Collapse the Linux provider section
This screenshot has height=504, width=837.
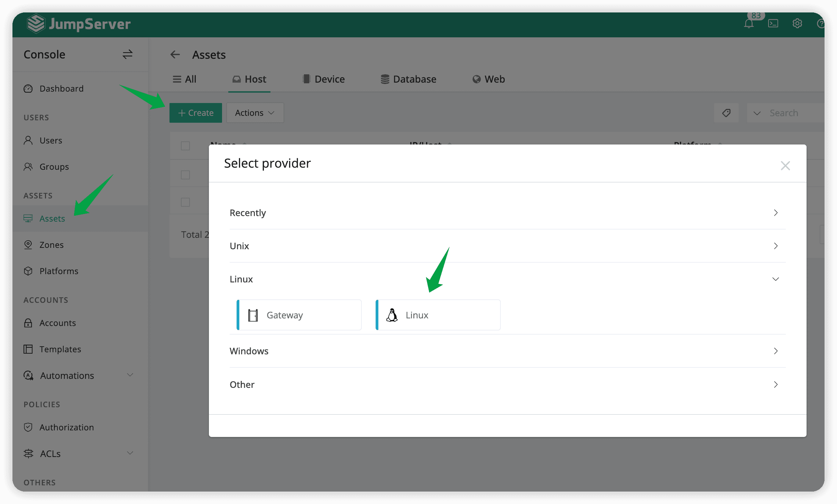point(775,279)
